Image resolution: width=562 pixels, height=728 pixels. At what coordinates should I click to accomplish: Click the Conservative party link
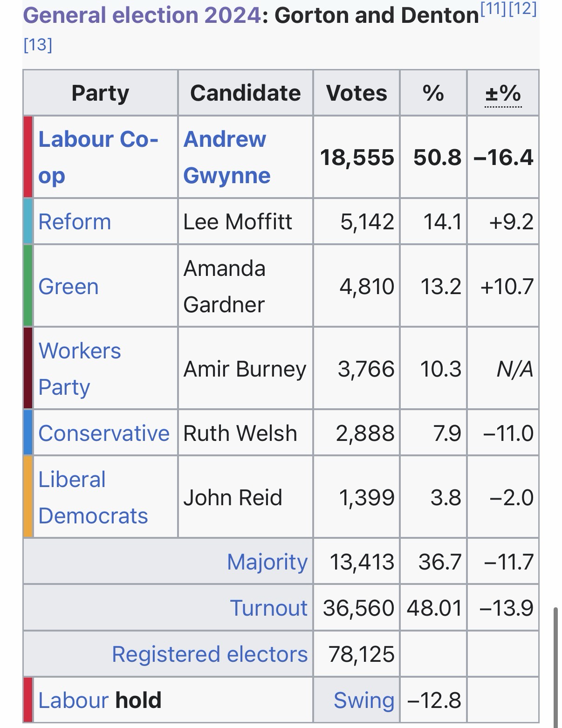click(103, 433)
